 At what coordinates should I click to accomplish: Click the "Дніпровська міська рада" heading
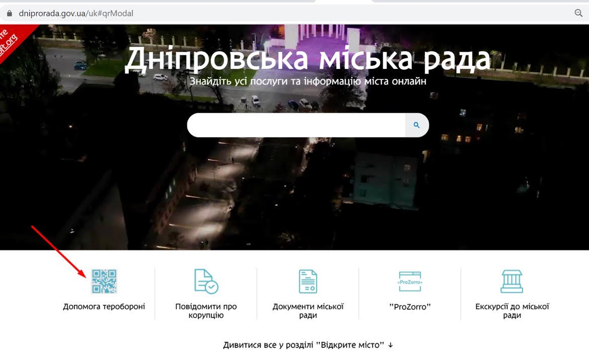(x=307, y=59)
